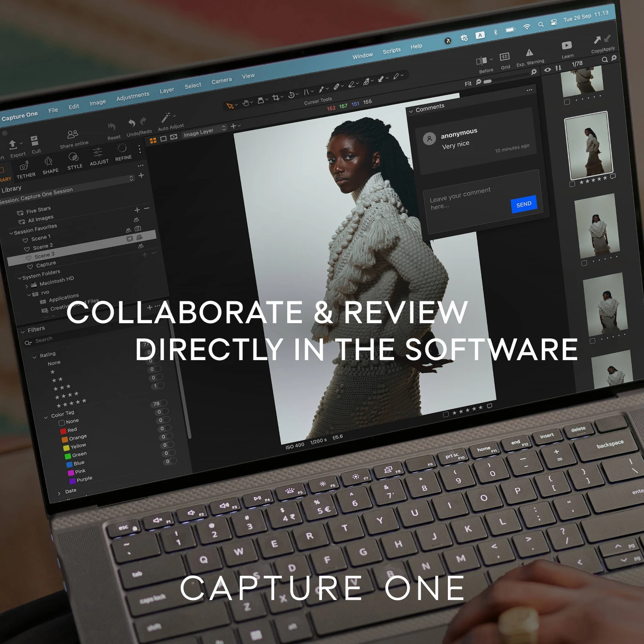Click the blue SEND button
Viewport: 644px width, 644px height.
[523, 204]
